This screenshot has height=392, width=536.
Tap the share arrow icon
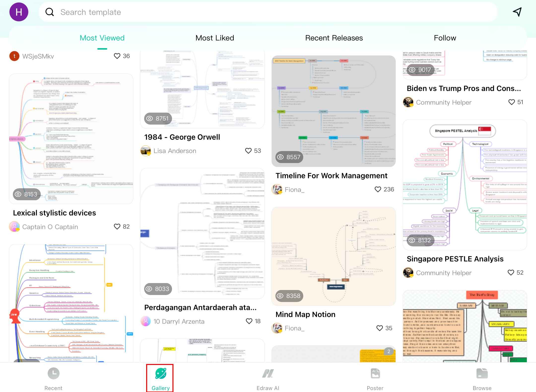pyautogui.click(x=517, y=12)
